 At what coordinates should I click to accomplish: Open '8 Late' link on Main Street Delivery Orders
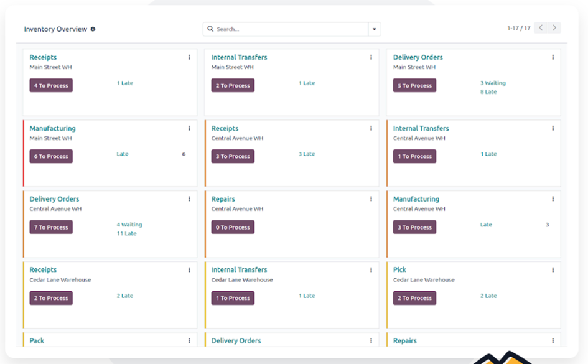(x=488, y=92)
